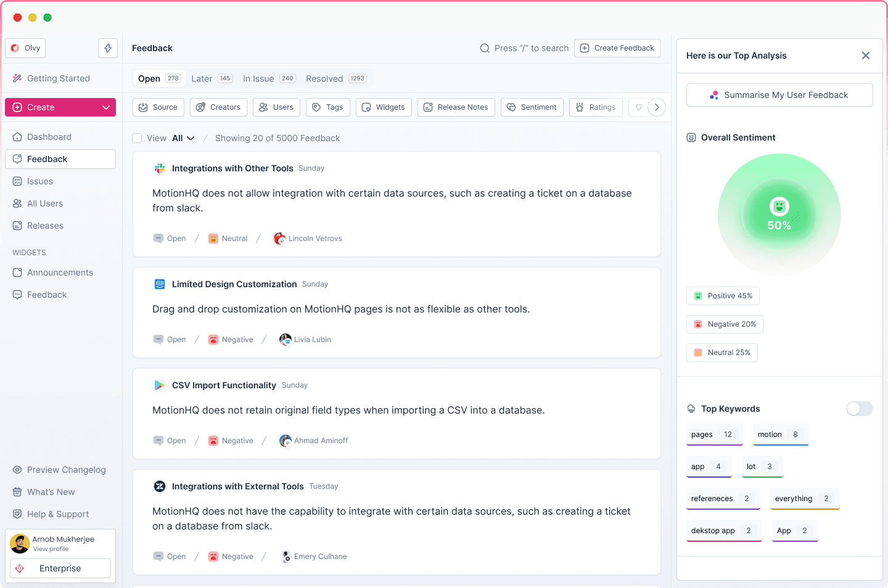This screenshot has width=888, height=588.
Task: Click the Olvy workspace logo button
Action: pyautogui.click(x=25, y=48)
